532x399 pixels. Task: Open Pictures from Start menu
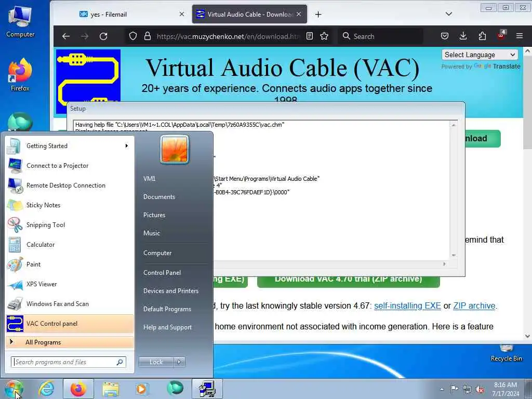click(154, 215)
